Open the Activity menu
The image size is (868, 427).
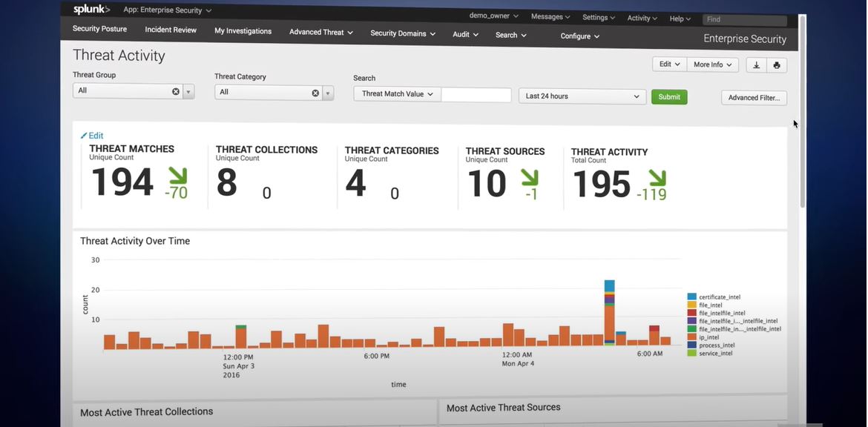tap(642, 19)
